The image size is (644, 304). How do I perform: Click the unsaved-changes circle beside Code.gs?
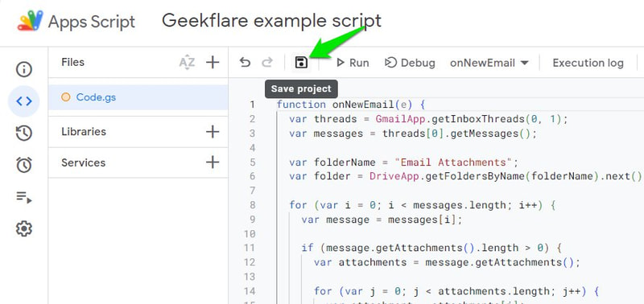(x=65, y=97)
